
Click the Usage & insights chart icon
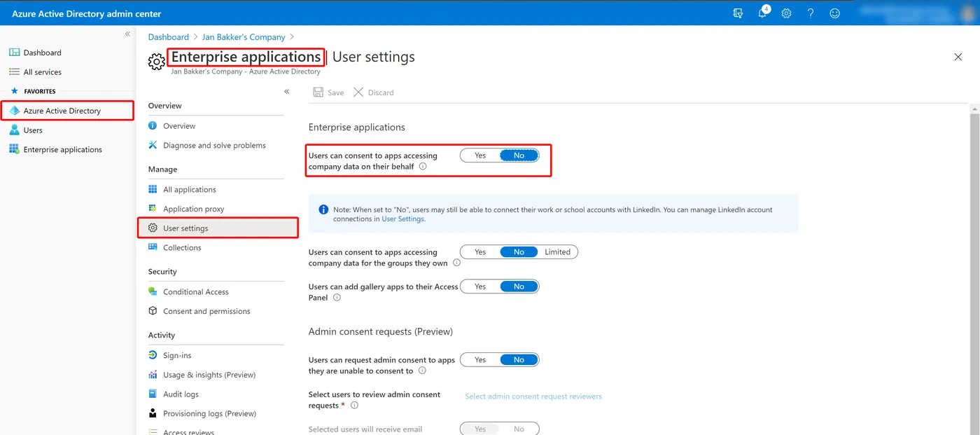[x=153, y=375]
